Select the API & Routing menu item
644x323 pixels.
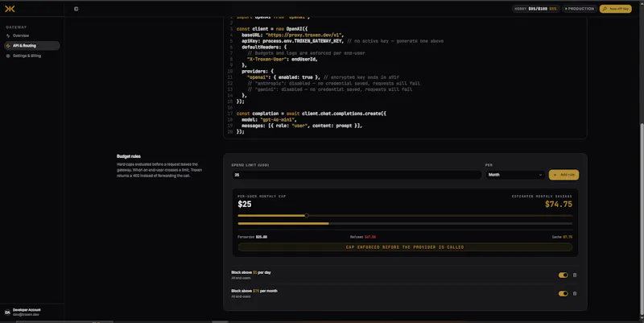32,46
